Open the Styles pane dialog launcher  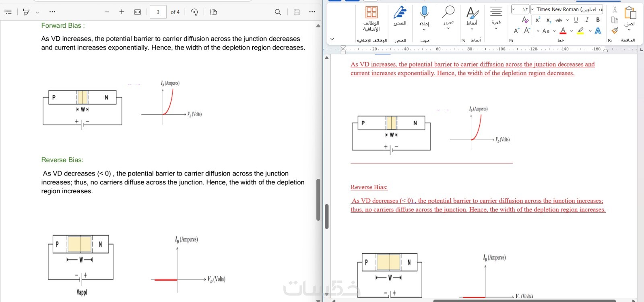463,41
